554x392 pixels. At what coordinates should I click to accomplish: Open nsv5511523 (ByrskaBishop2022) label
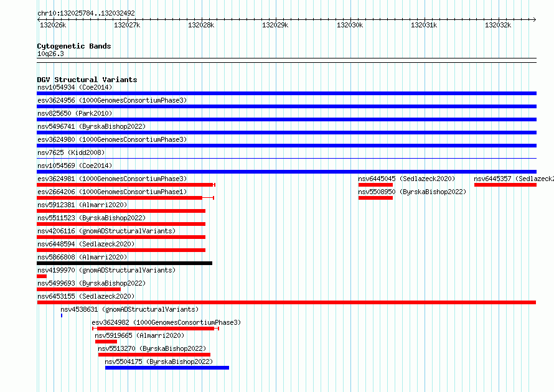[92, 218]
